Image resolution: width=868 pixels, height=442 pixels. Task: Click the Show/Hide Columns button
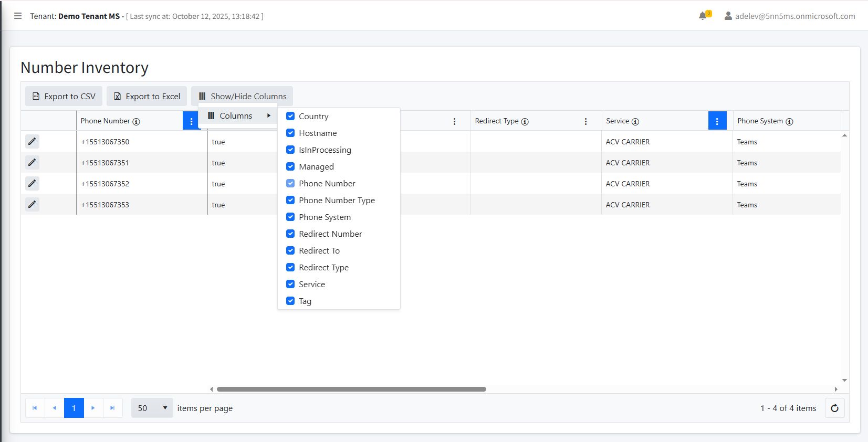pyautogui.click(x=242, y=96)
